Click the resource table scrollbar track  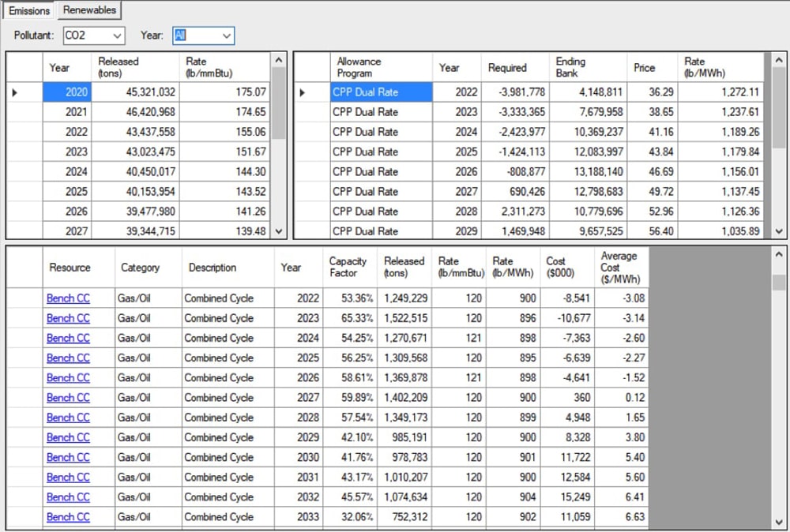point(779,395)
